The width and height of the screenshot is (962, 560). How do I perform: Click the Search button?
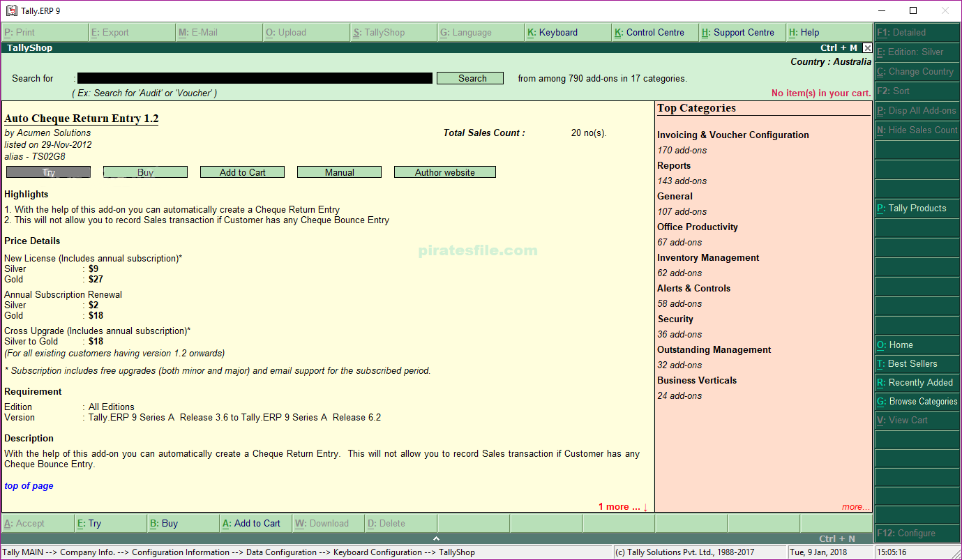(470, 78)
